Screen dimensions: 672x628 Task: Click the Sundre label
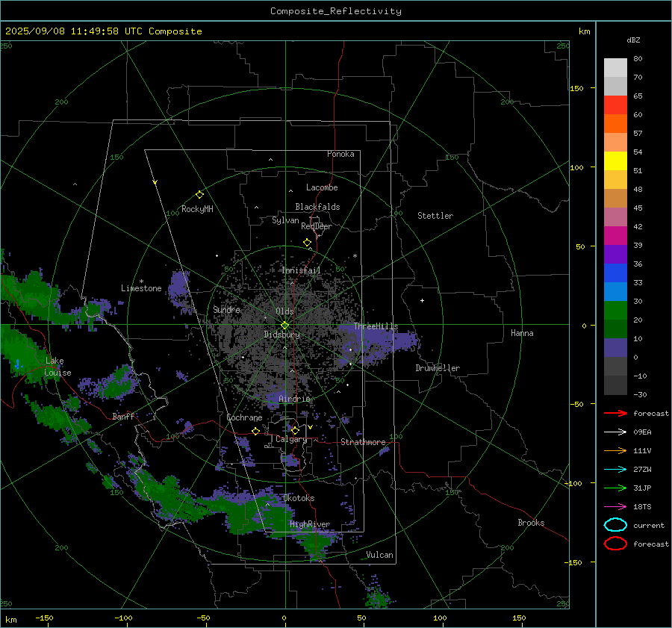pos(227,309)
